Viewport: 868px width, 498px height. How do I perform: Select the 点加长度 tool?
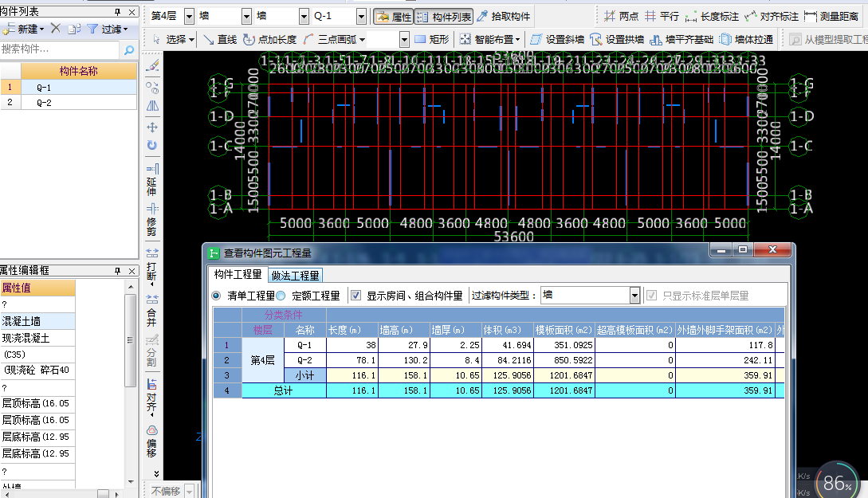click(270, 39)
